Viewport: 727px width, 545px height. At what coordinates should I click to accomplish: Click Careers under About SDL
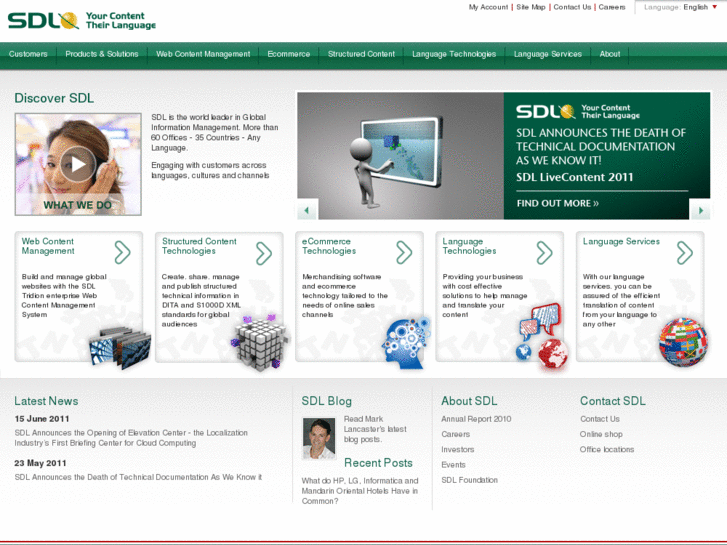[x=455, y=434]
